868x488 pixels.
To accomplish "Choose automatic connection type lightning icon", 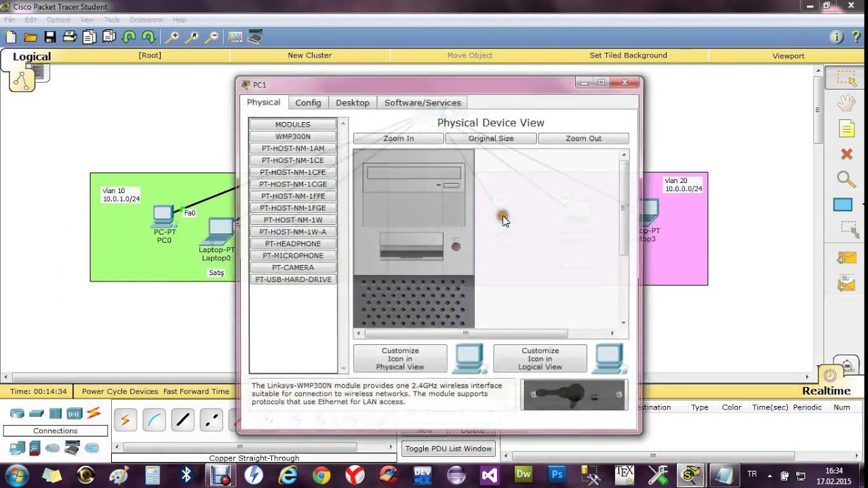I will [x=125, y=421].
